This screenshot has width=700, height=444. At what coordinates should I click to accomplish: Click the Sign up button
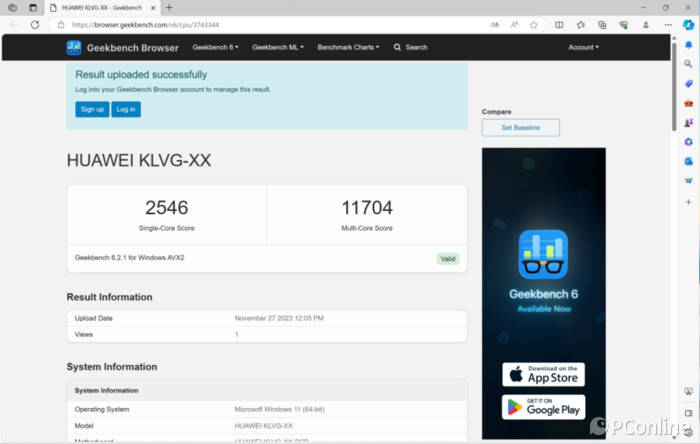tap(92, 109)
